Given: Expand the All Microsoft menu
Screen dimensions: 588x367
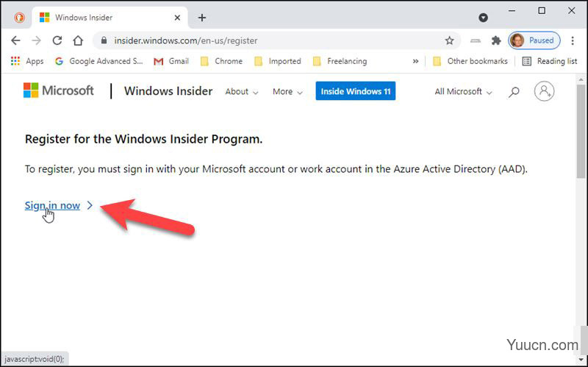Looking at the screenshot, I should (464, 91).
